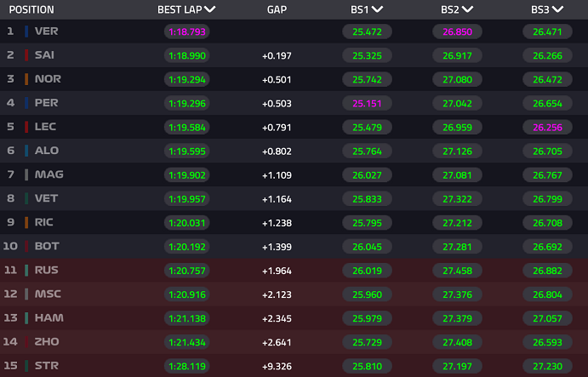The width and height of the screenshot is (588, 377).
Task: Click BOT's BS2 time 27.281
Action: coord(457,247)
